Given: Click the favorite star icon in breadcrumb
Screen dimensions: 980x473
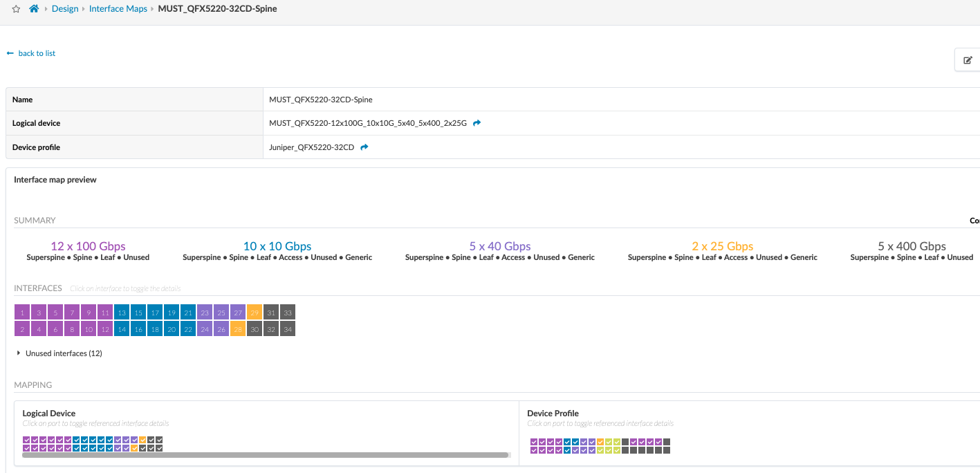Looking at the screenshot, I should tap(17, 9).
